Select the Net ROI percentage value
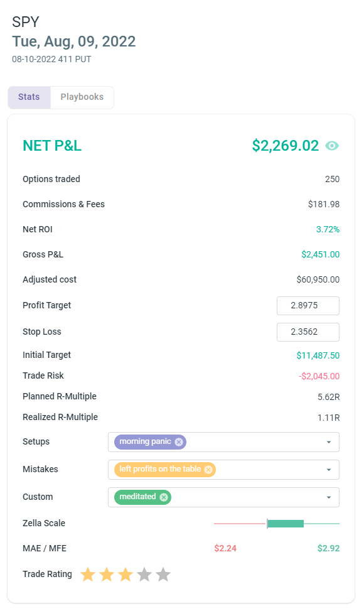Screen dimensions: 364x616 [328, 229]
